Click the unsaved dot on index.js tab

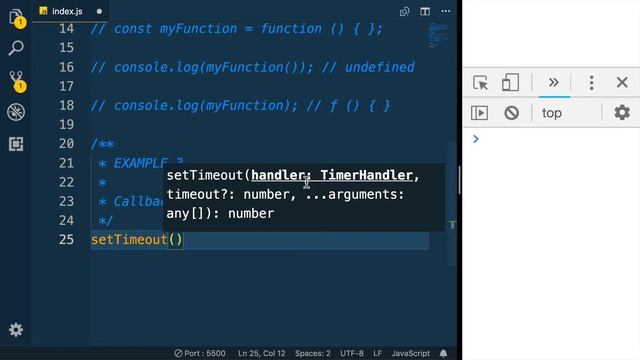[99, 11]
